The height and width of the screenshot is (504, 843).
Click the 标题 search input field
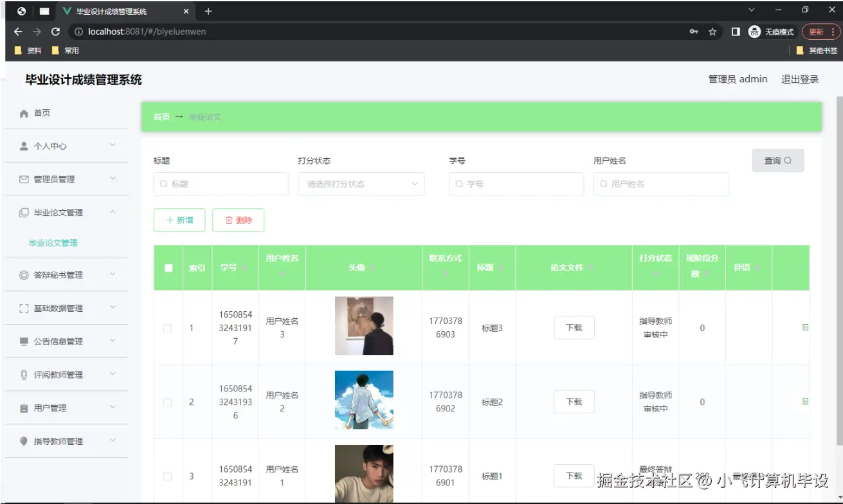coord(221,184)
